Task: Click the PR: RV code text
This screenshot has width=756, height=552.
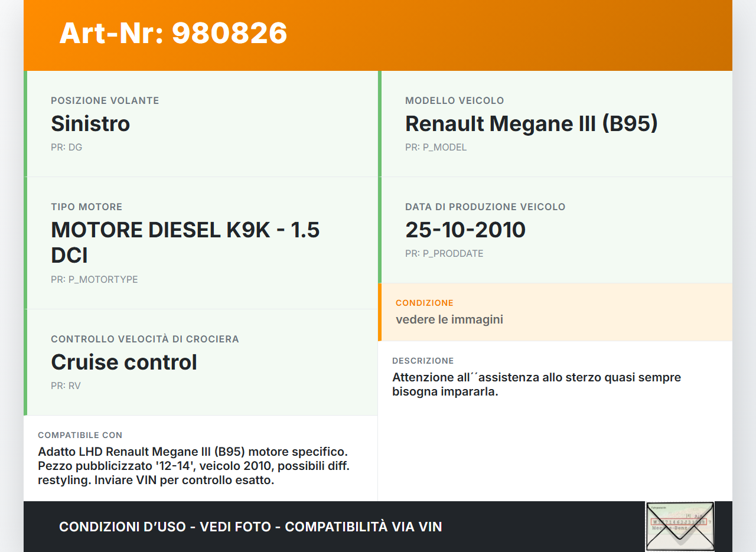Action: click(66, 386)
